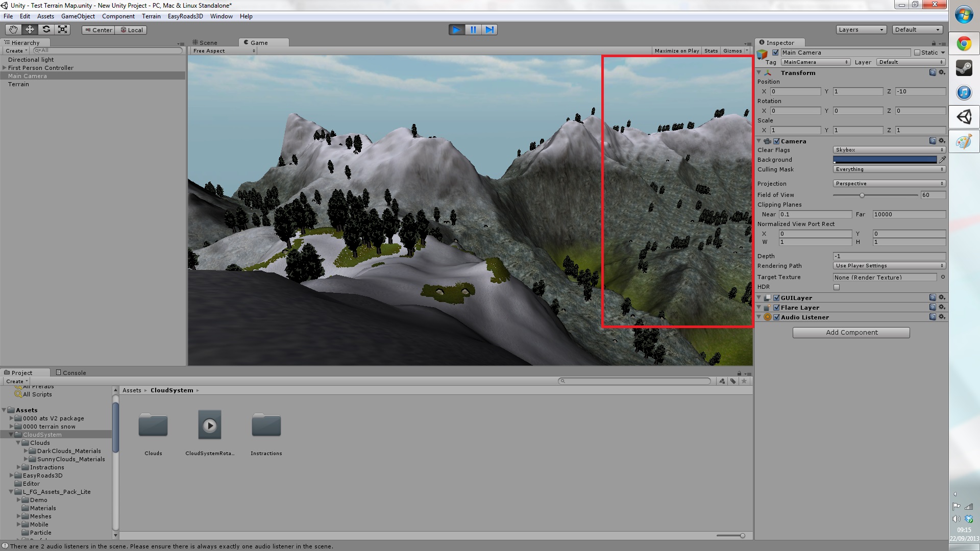Disable the Camera component checkbox
Screen dimensions: 980x551
click(776, 141)
